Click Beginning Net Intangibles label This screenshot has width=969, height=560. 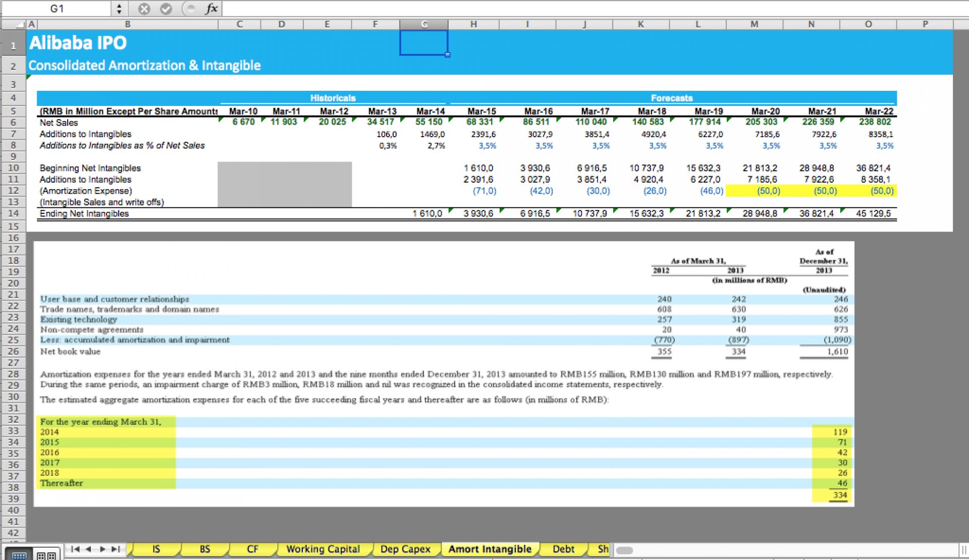click(x=90, y=168)
